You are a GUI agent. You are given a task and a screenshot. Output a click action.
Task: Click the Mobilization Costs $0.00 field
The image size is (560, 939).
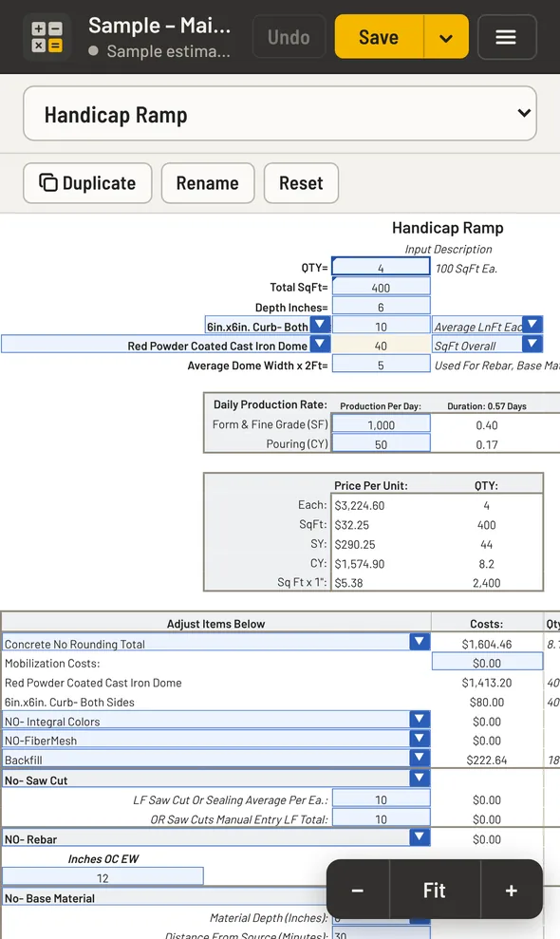pos(487,663)
